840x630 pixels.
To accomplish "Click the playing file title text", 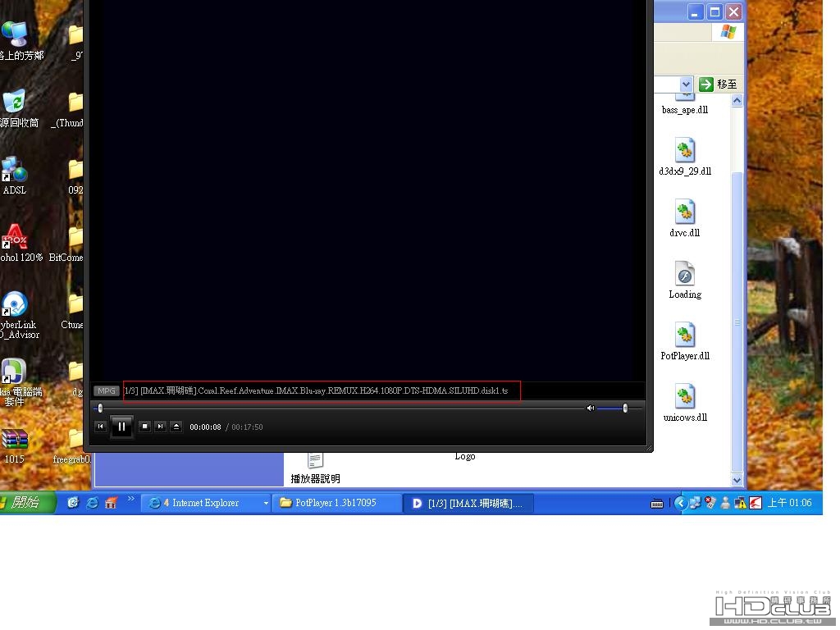I will (x=316, y=390).
